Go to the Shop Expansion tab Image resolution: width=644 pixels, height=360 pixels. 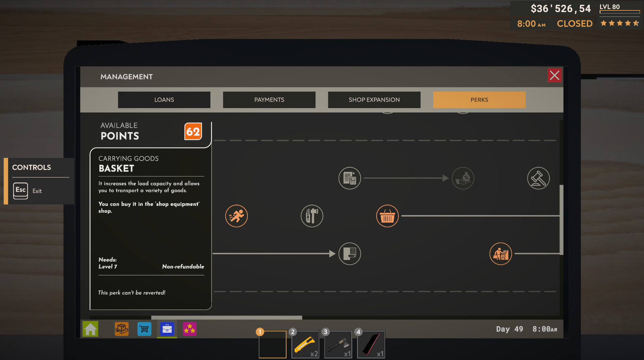[x=374, y=100]
